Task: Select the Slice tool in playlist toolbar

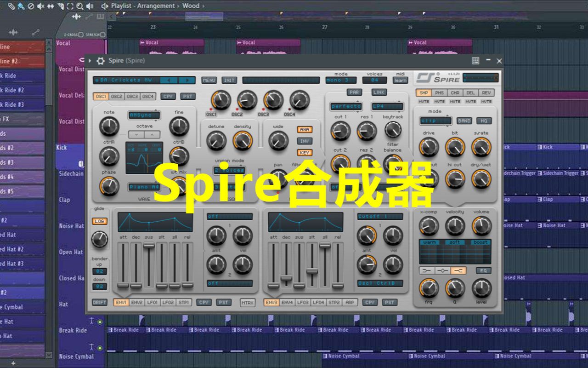Action: pyautogui.click(x=60, y=6)
